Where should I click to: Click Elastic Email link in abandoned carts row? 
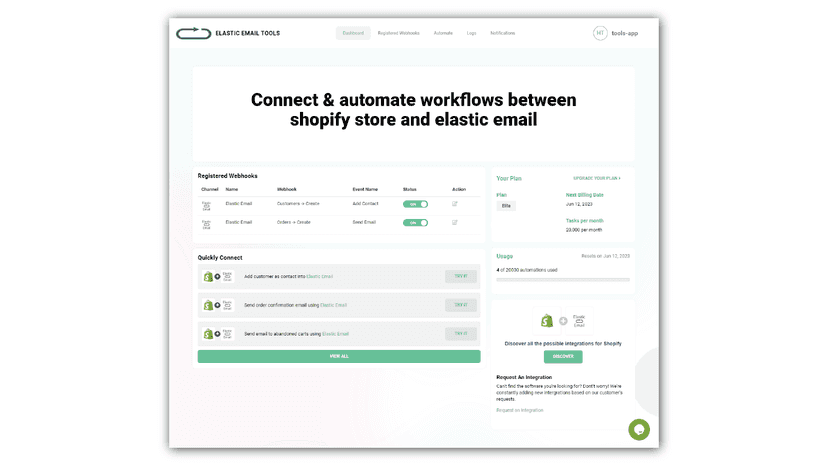point(335,334)
